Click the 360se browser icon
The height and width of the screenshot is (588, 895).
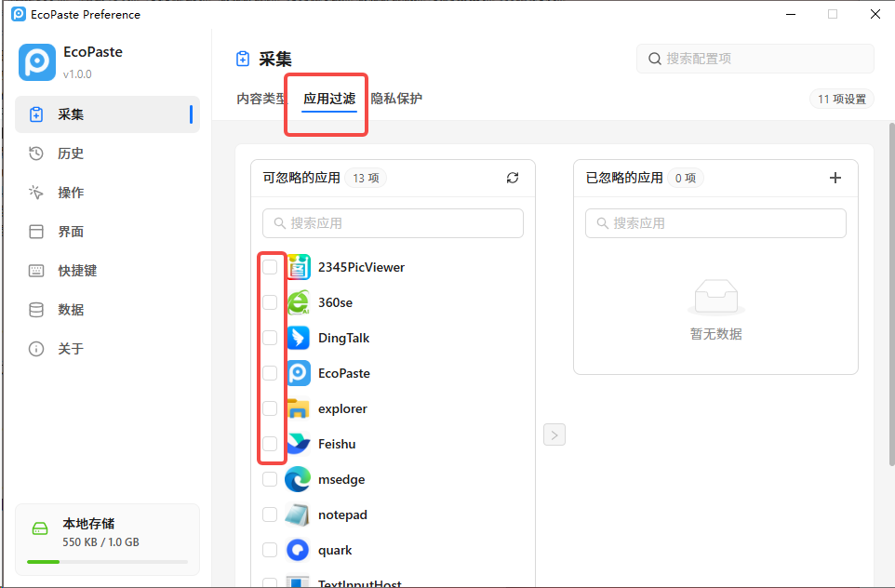click(x=298, y=302)
